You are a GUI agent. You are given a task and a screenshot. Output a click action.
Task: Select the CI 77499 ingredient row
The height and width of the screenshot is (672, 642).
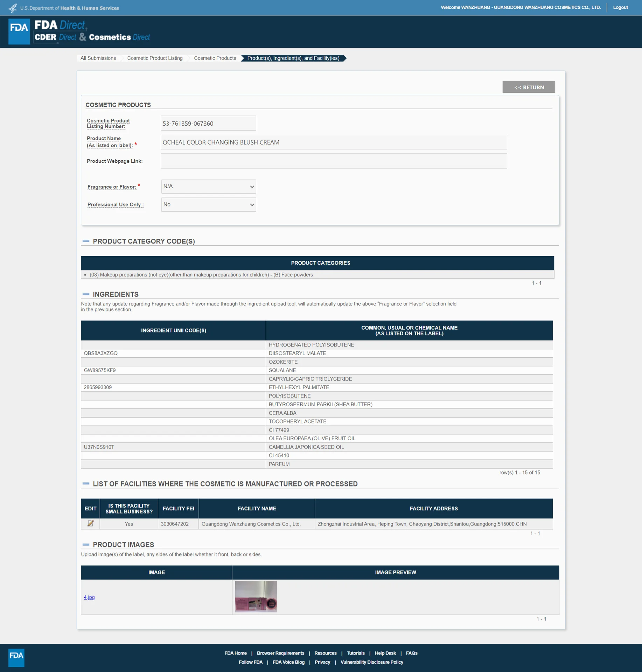(317, 430)
